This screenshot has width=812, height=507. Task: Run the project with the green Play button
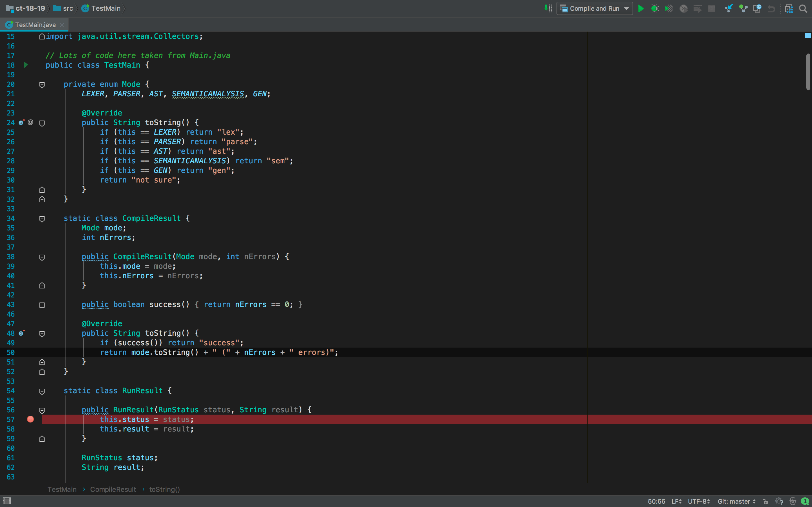[641, 8]
